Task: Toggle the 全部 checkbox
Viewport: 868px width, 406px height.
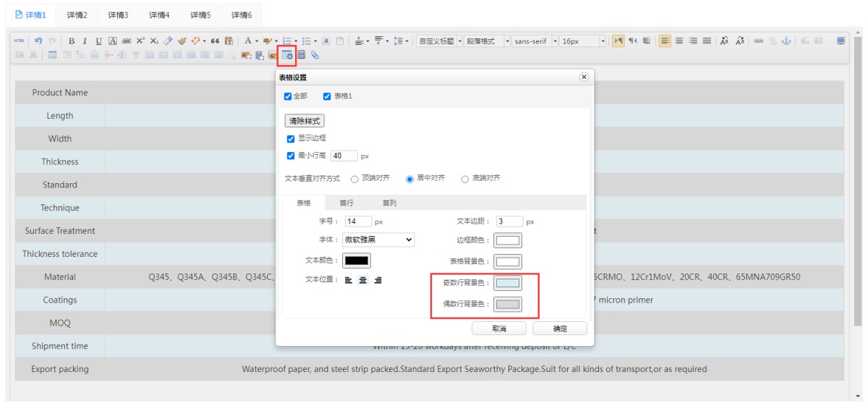Action: tap(288, 96)
